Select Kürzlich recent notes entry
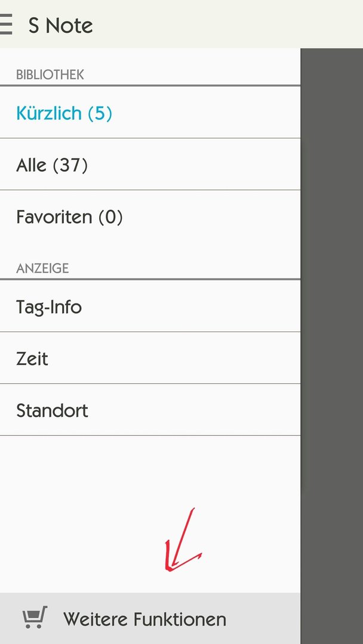363x644 pixels. click(150, 113)
